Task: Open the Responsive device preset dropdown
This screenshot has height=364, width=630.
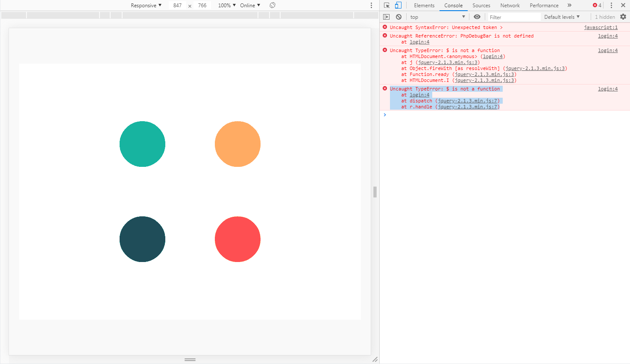Action: coord(146,5)
